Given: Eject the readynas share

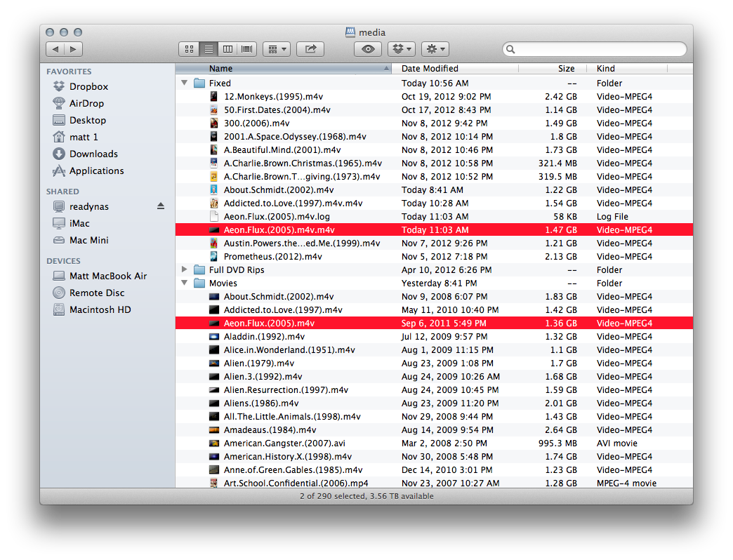Looking at the screenshot, I should click(161, 206).
